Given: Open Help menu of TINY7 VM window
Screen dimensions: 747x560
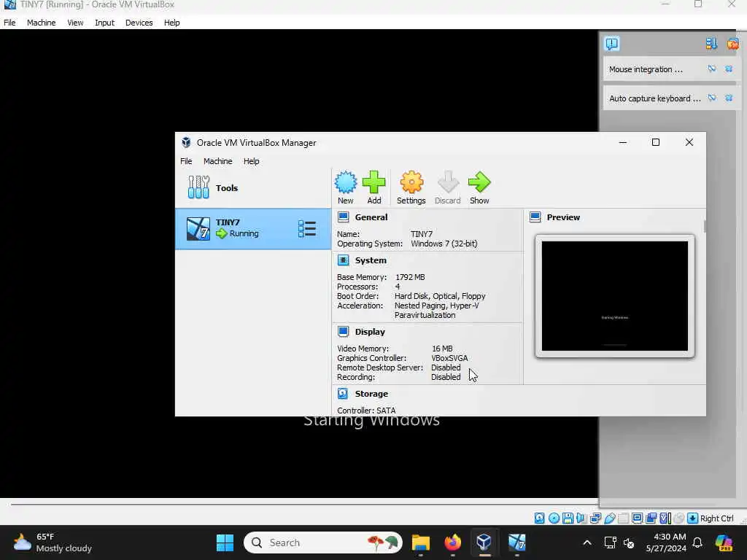Looking at the screenshot, I should (171, 23).
